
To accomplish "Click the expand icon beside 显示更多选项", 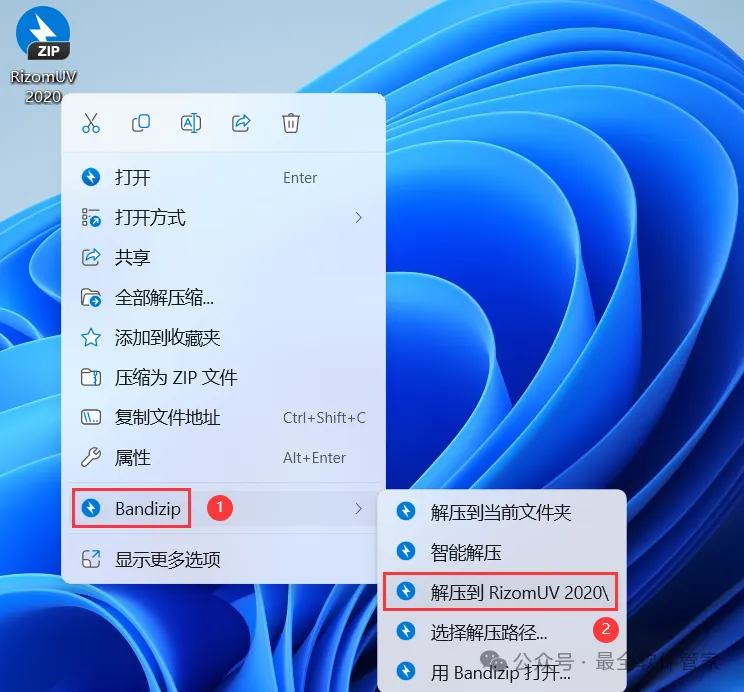I will [91, 559].
